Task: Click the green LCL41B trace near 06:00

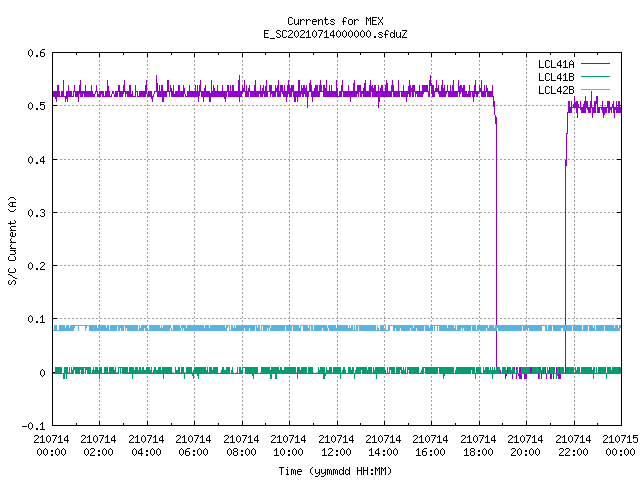Action: pyautogui.click(x=194, y=370)
